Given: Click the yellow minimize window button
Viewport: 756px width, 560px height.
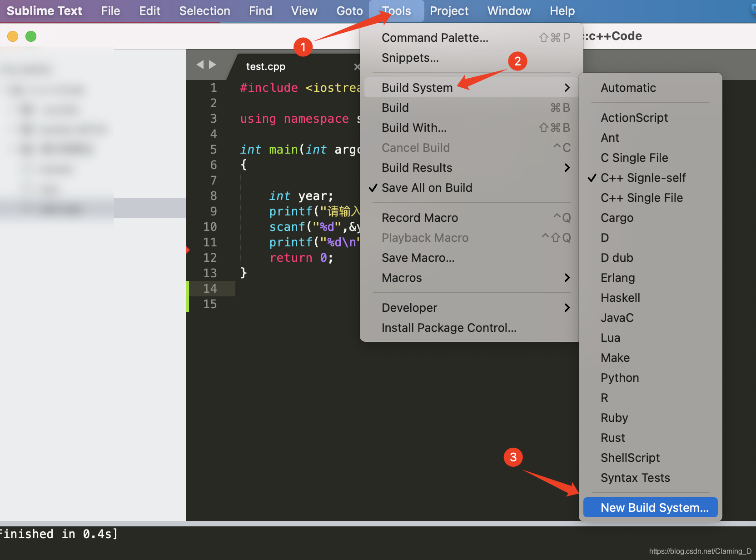Looking at the screenshot, I should [x=13, y=36].
